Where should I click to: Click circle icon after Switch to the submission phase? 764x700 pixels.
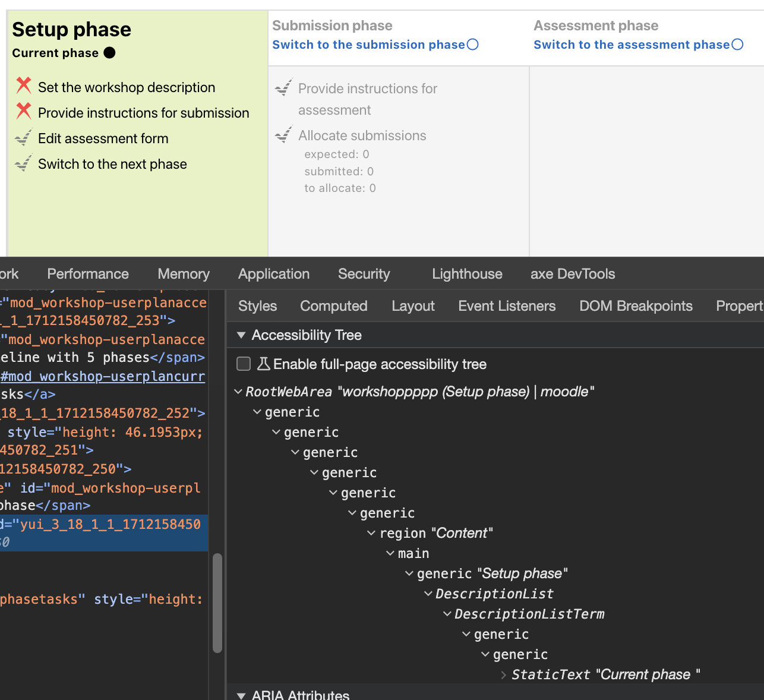(473, 45)
